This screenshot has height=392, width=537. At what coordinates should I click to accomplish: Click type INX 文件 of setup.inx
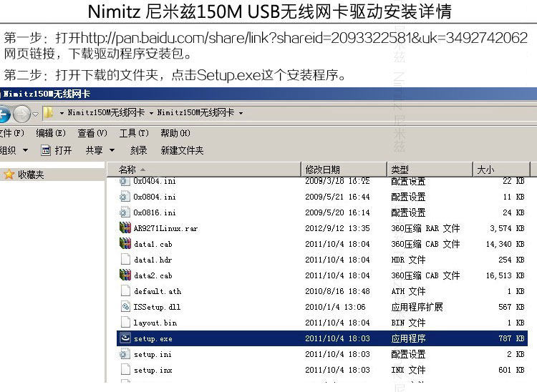(x=408, y=370)
